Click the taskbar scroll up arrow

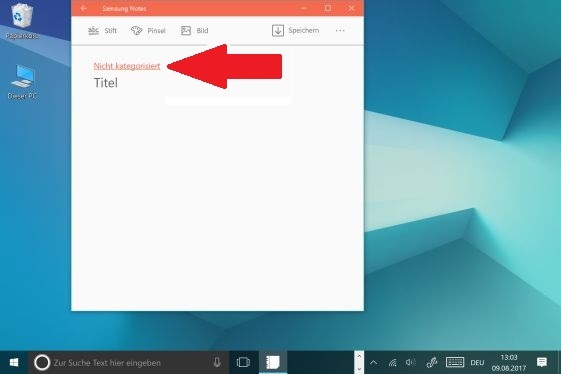click(359, 356)
